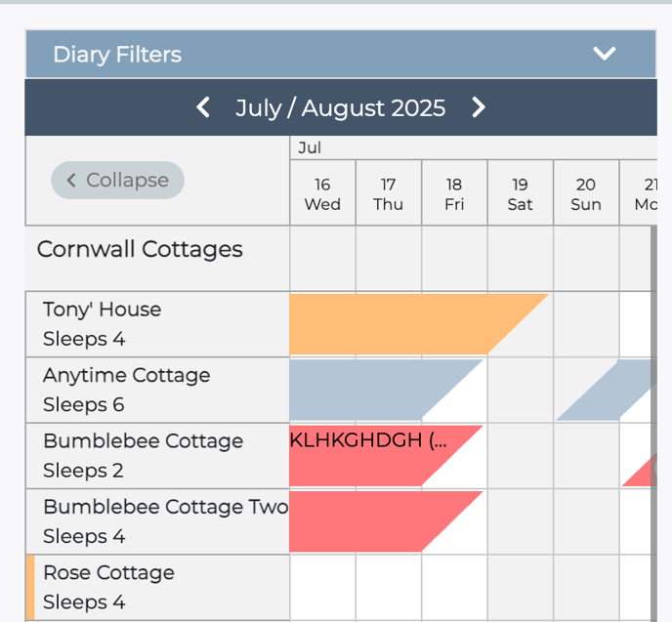Click the blue Anytime Cottage booking starting Wednesday

click(361, 389)
